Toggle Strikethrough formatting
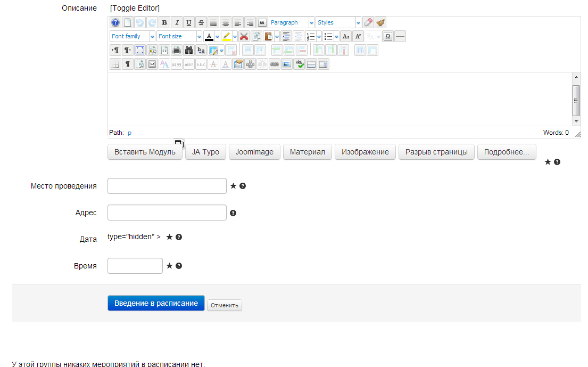 201,22
